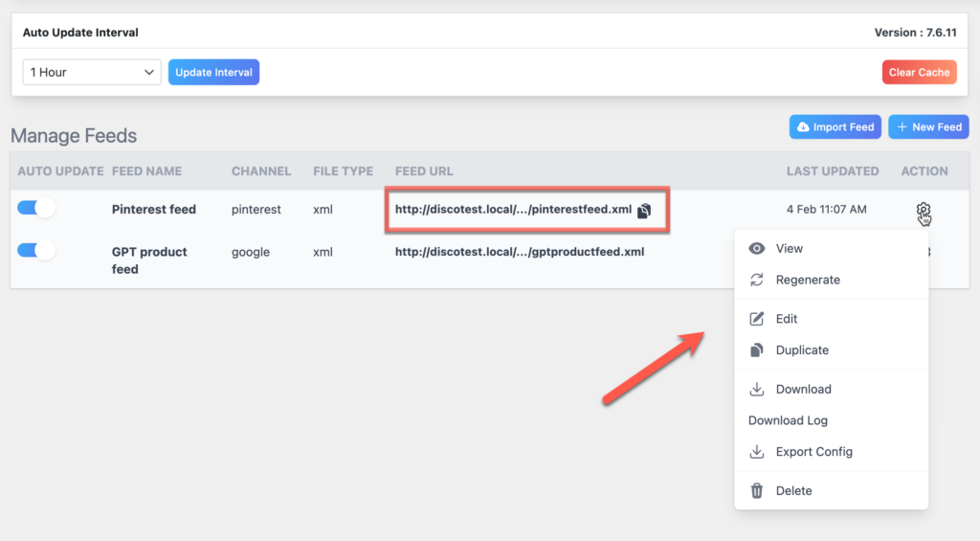Click the download icon beside Export Config
Screen dimensions: 980x541
756,452
